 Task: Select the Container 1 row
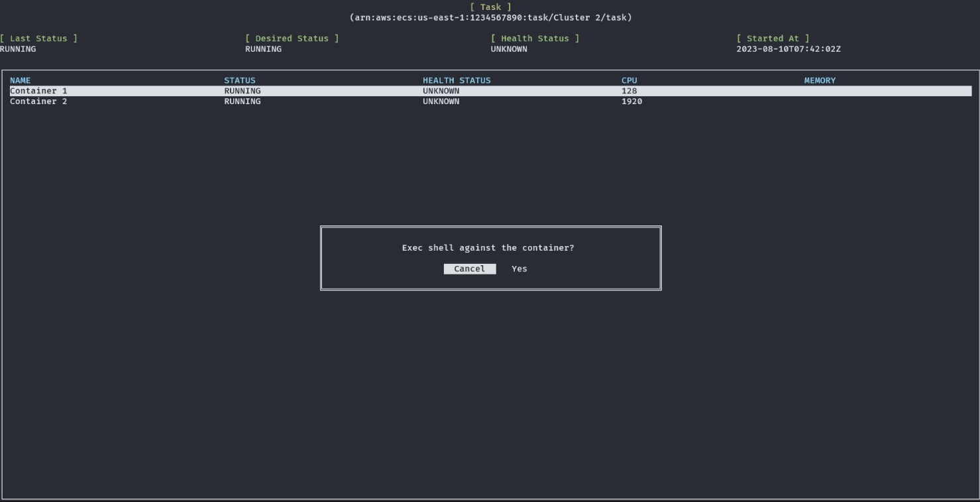(x=490, y=91)
